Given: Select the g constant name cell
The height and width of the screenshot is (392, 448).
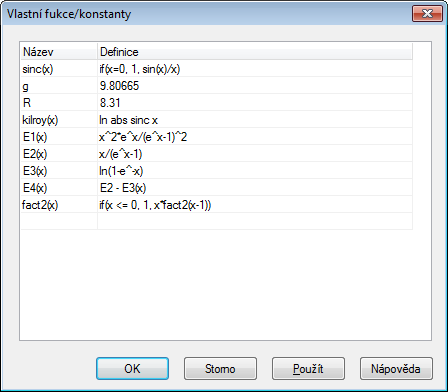Looking at the screenshot, I should tap(59, 86).
